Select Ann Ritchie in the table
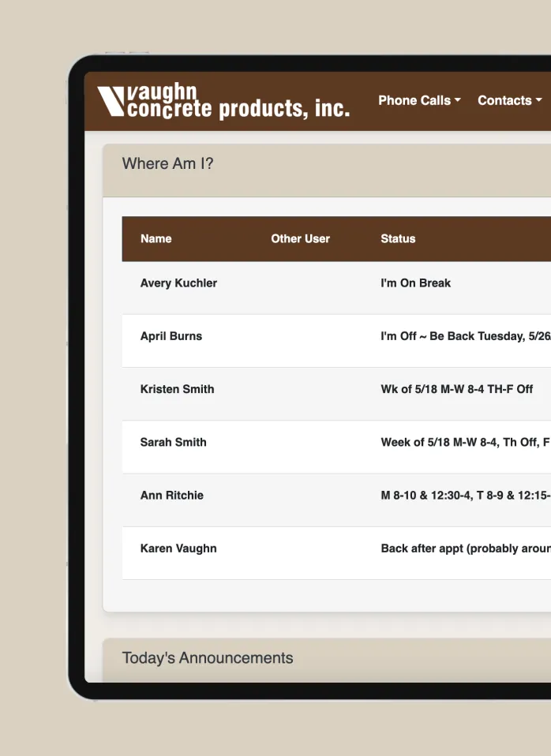The width and height of the screenshot is (551, 756). (172, 495)
